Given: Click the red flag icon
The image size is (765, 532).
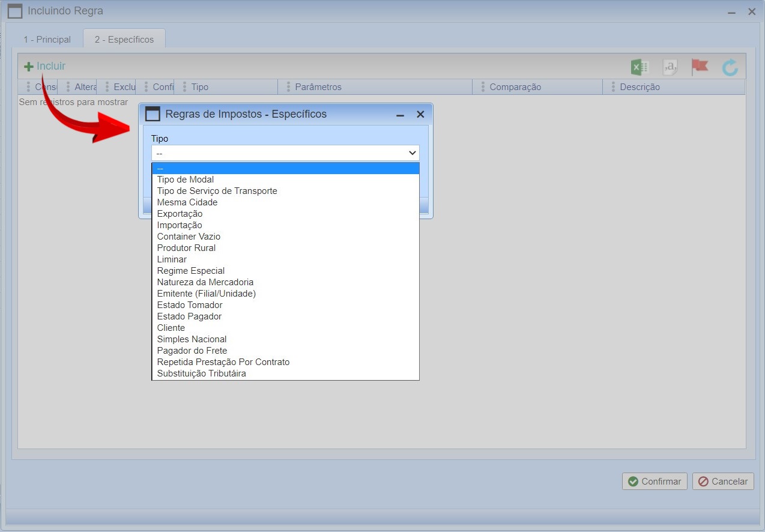Looking at the screenshot, I should click(x=700, y=67).
